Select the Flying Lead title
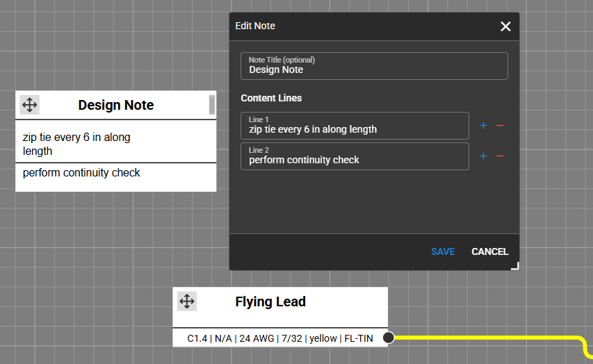The width and height of the screenshot is (593, 364). click(270, 301)
